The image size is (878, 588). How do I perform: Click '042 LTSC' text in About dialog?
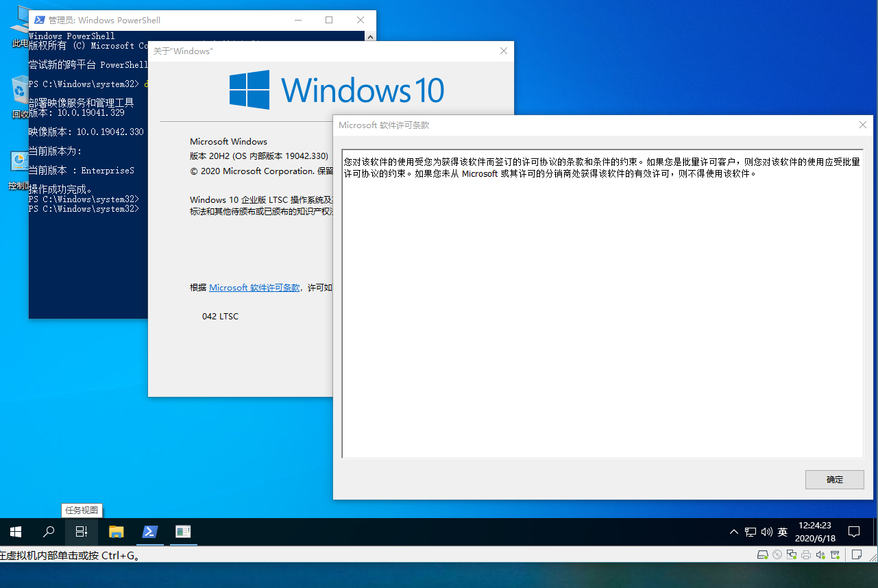pyautogui.click(x=220, y=317)
